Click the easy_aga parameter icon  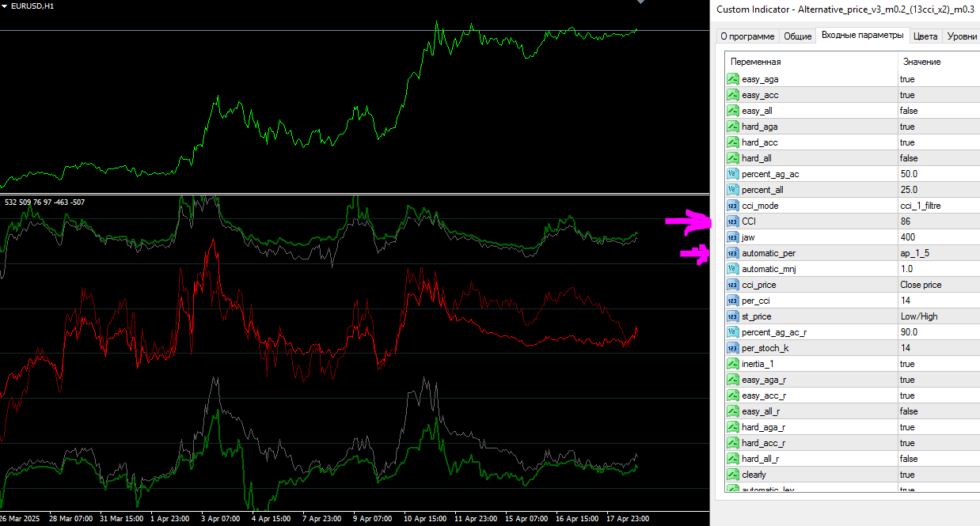[733, 79]
